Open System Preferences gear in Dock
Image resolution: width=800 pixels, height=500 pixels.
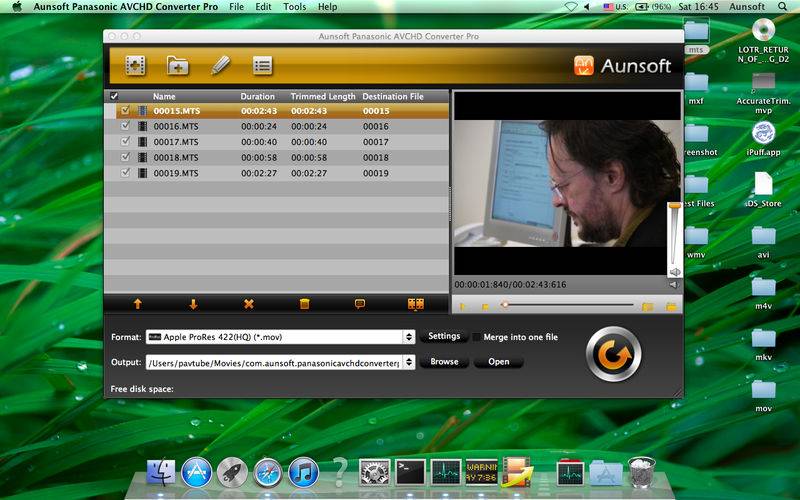(x=374, y=472)
